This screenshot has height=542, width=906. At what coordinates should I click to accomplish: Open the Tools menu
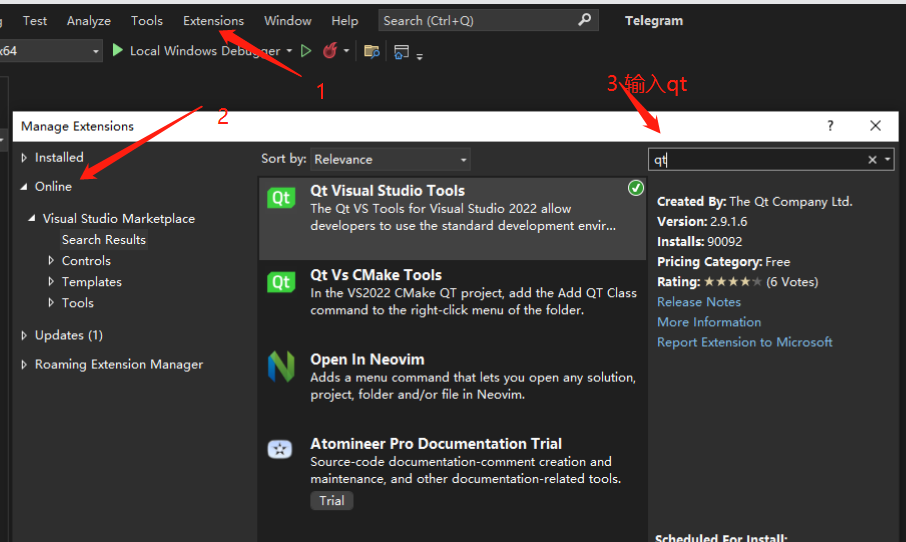click(147, 21)
